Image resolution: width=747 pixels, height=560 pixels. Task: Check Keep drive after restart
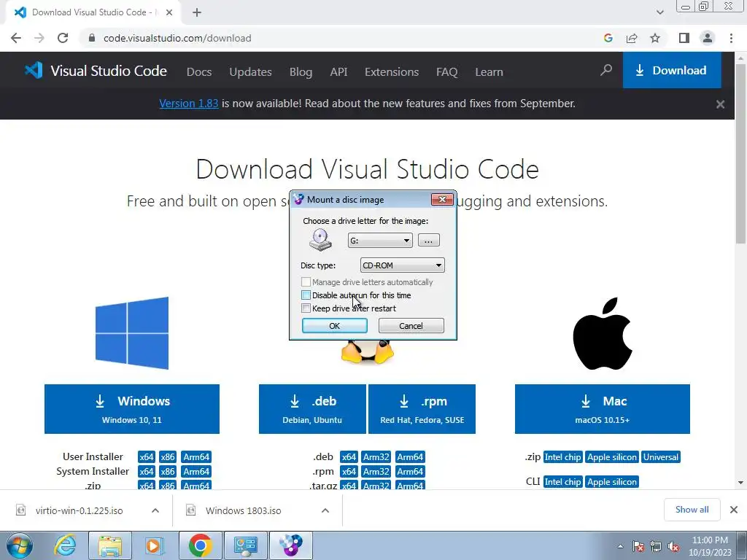tap(306, 308)
